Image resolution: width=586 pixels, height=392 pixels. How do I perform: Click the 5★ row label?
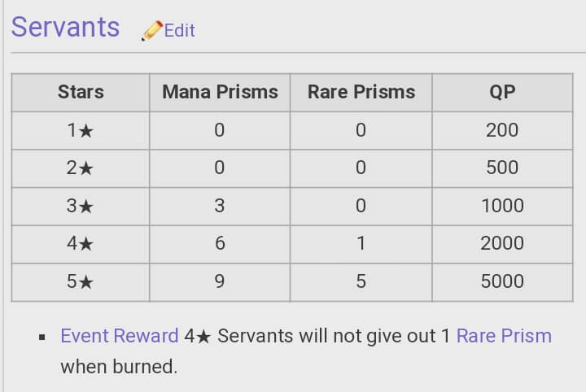point(81,282)
